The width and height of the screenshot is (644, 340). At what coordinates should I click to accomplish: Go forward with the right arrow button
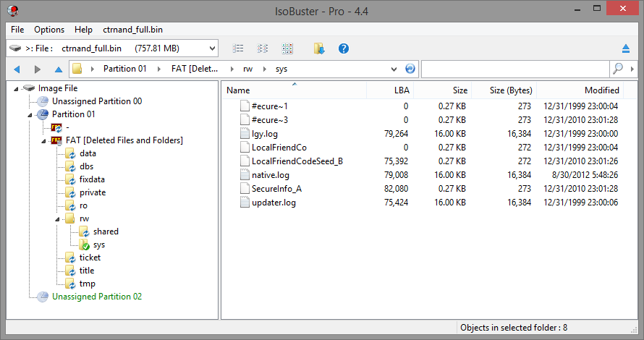point(38,69)
